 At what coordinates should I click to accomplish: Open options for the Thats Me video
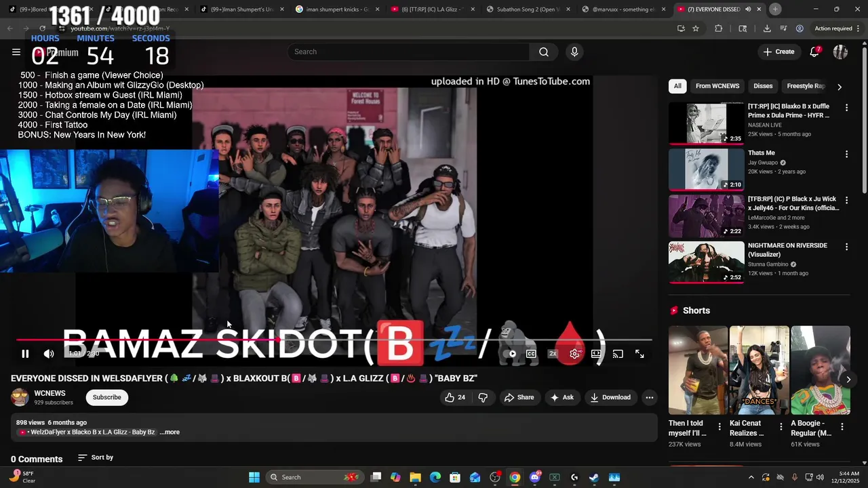point(846,155)
